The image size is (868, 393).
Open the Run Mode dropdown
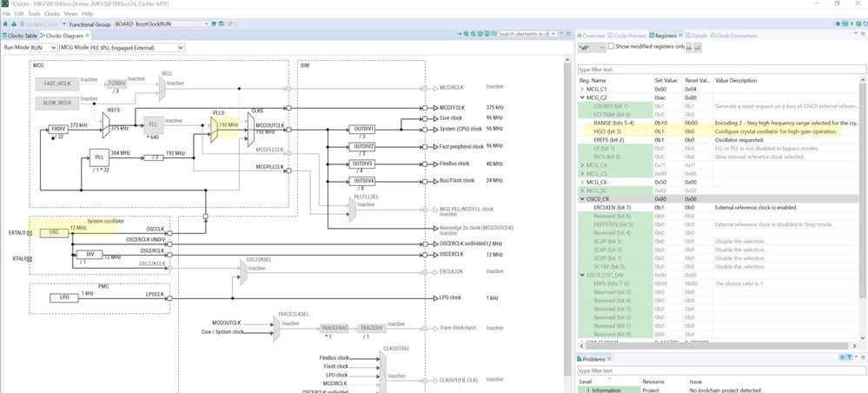(43, 48)
